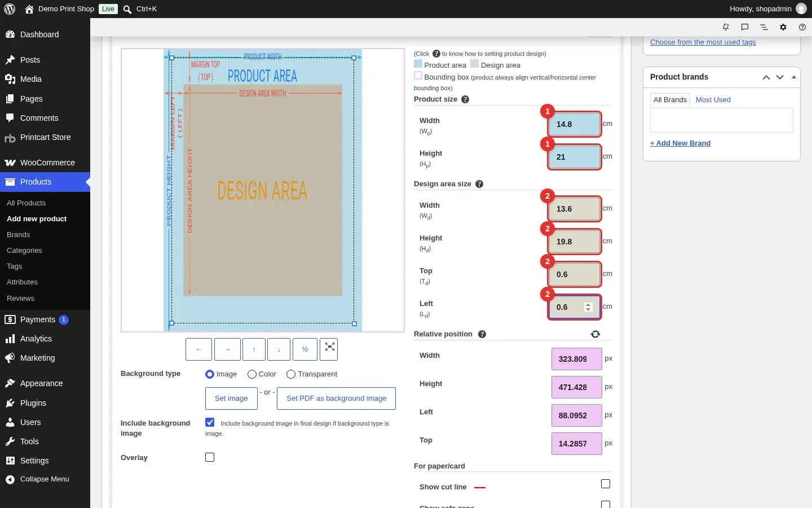
Task: Open the WordPress logo menu
Action: [x=10, y=9]
